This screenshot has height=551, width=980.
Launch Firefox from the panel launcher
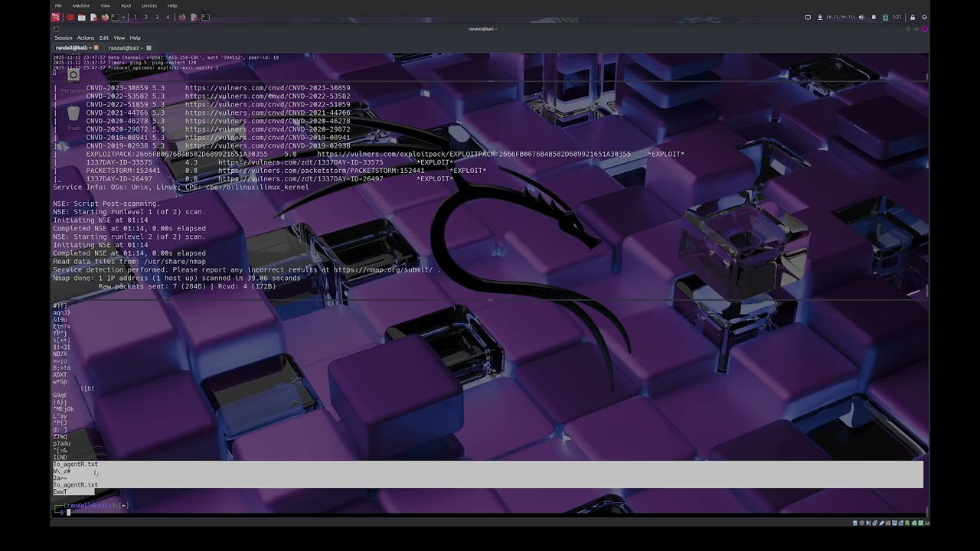click(x=105, y=17)
